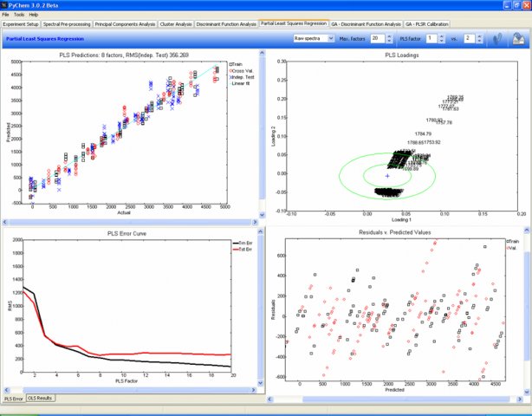The width and height of the screenshot is (532, 416).
Task: Click the Residuals plot's right scroll arrow
Action: (520, 400)
